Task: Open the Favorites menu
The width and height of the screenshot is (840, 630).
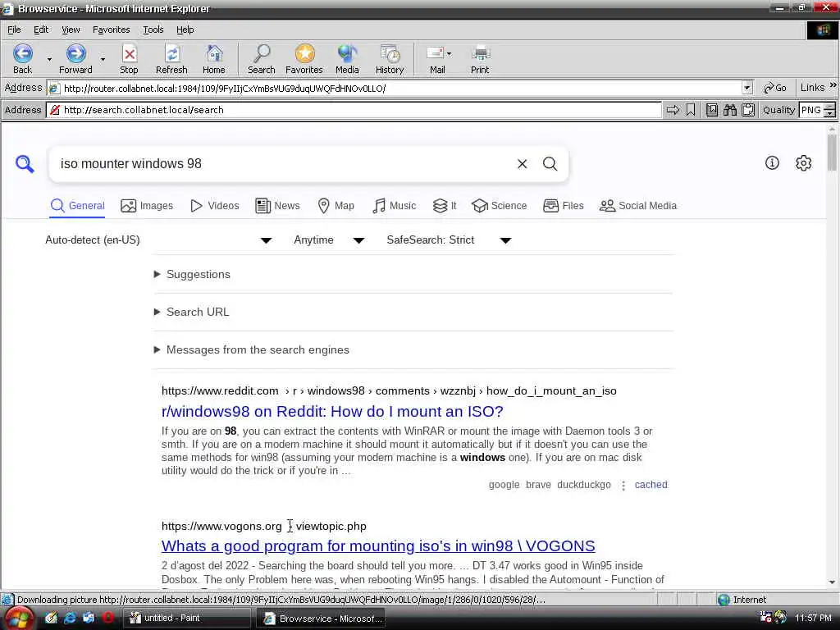Action: (112, 30)
